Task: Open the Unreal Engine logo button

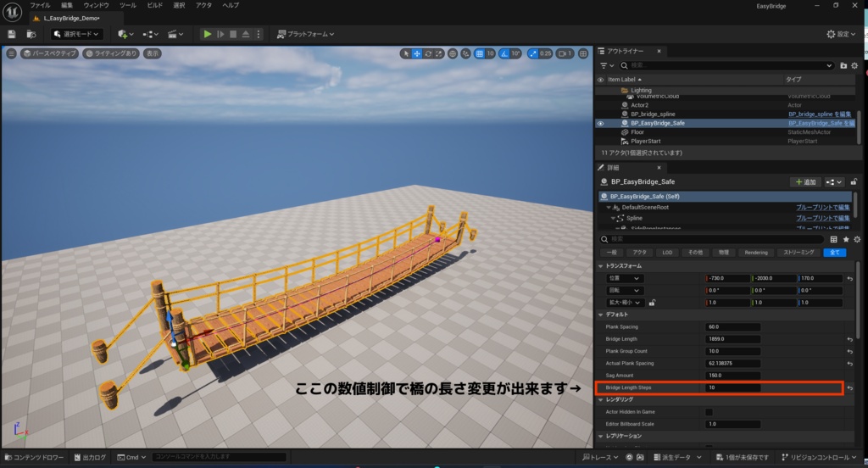Action: [x=12, y=12]
